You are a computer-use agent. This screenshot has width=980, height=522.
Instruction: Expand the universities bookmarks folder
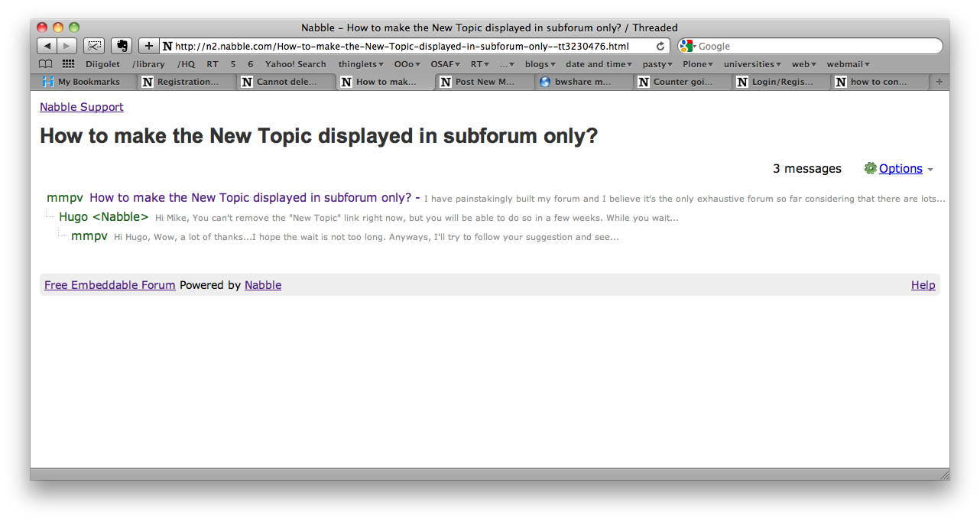coord(752,64)
